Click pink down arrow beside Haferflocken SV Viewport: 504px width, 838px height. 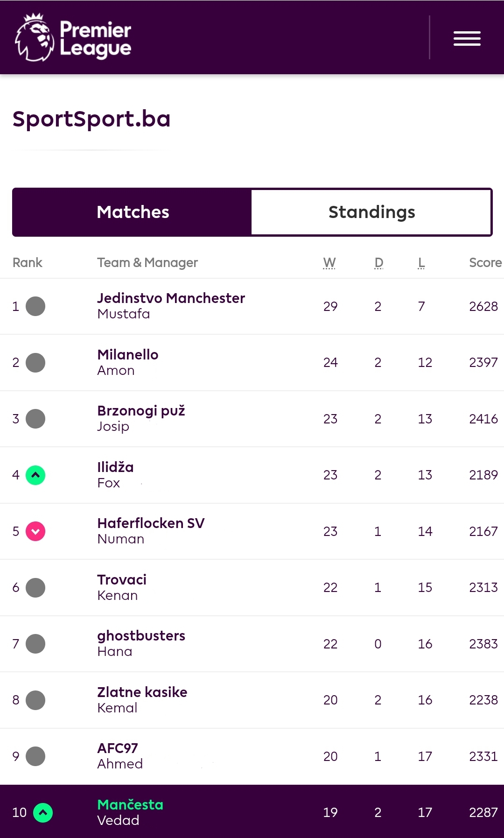point(35,531)
